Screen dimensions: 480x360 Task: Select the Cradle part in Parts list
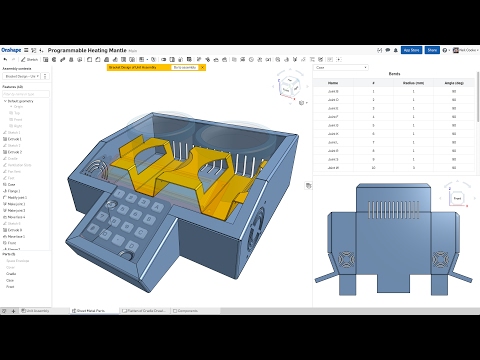coord(11,274)
